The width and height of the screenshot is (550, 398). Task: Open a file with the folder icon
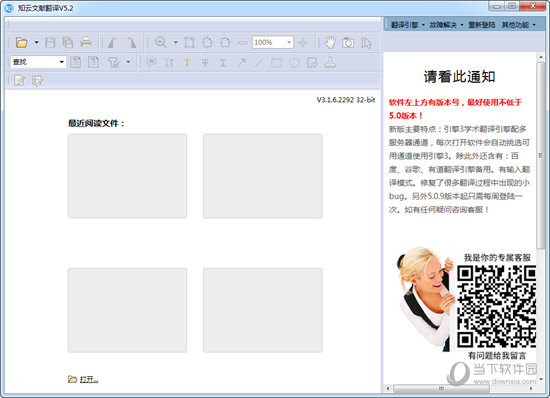(x=21, y=43)
